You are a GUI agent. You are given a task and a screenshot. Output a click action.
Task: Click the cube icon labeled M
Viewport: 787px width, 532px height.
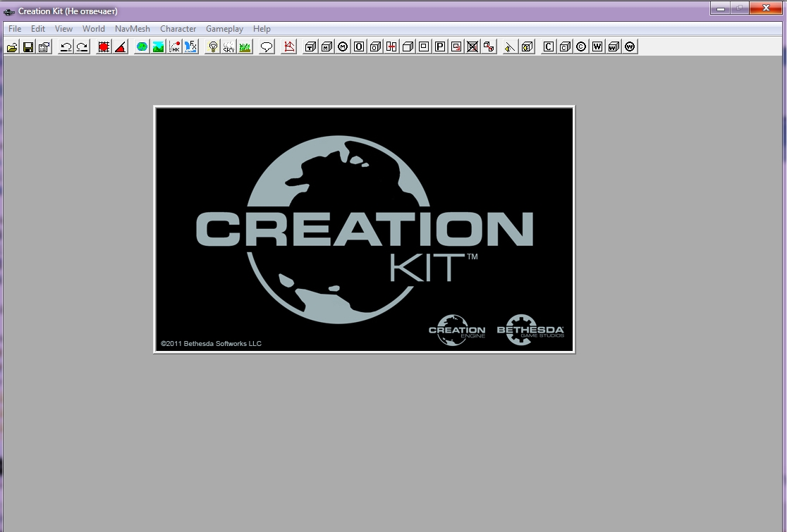pos(327,47)
